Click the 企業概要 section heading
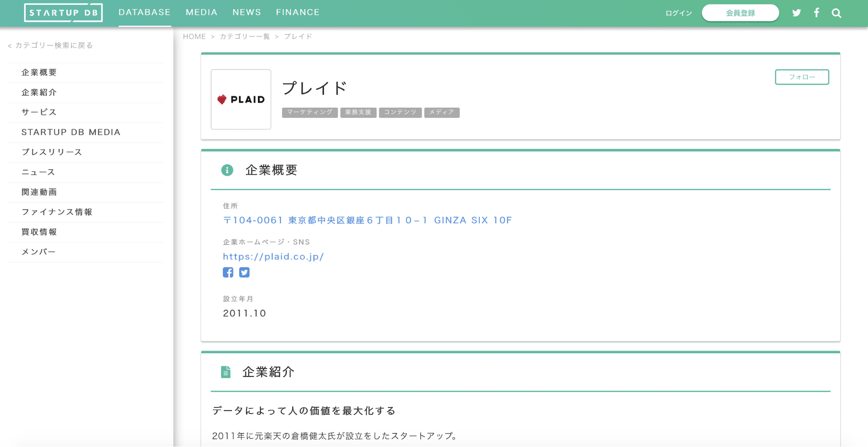The height and width of the screenshot is (447, 868). point(271,170)
